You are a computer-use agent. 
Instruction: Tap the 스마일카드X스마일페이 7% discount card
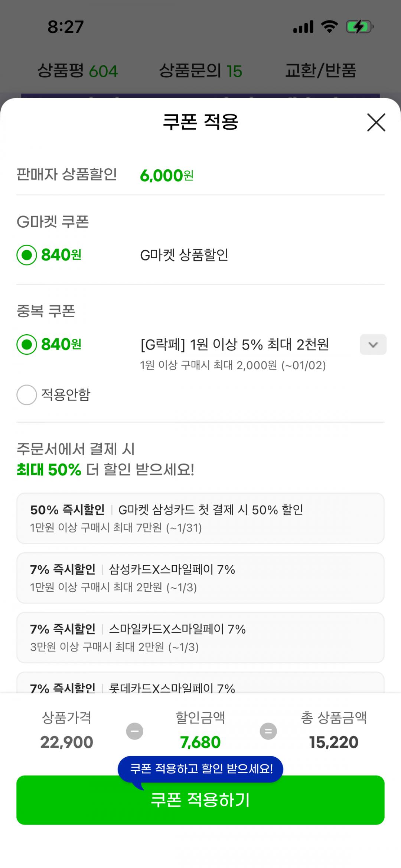pos(200,637)
